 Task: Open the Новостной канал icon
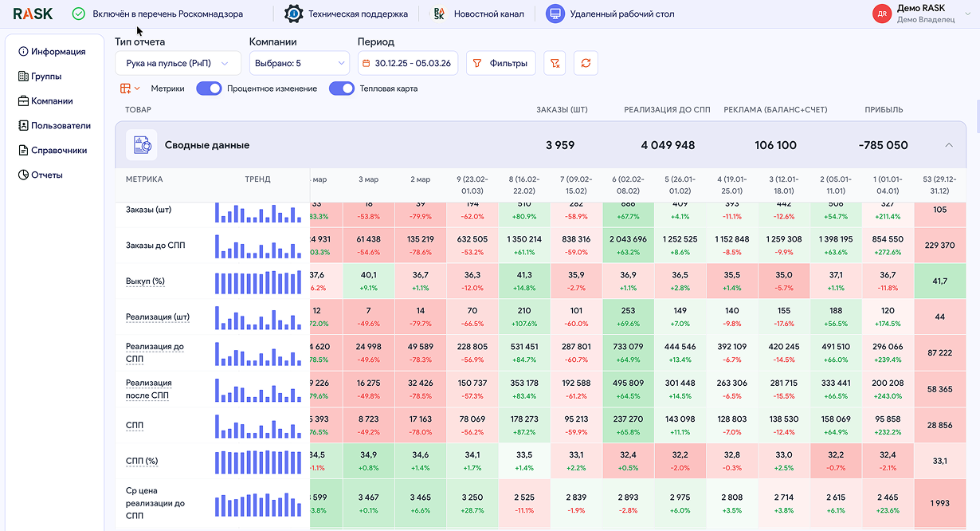[x=439, y=14]
